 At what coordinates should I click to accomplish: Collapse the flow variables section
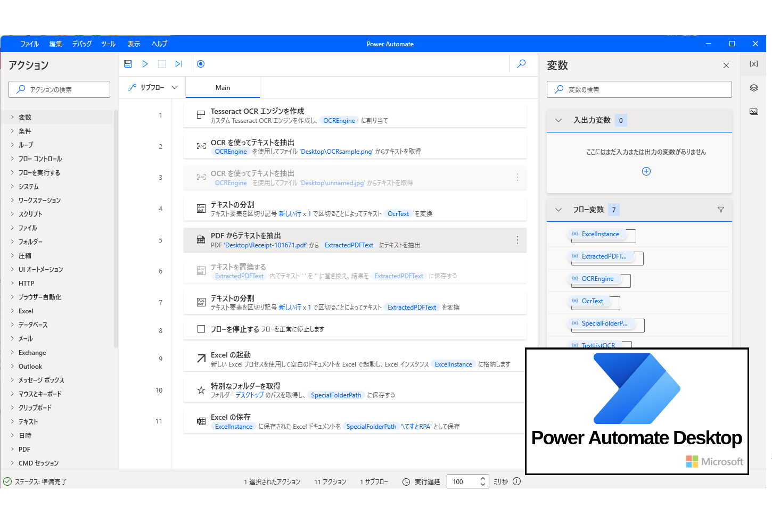tap(559, 210)
